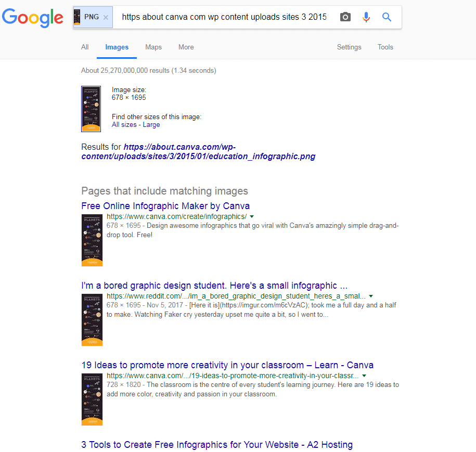
Task: Start voice search with microphone icon
Action: (366, 17)
